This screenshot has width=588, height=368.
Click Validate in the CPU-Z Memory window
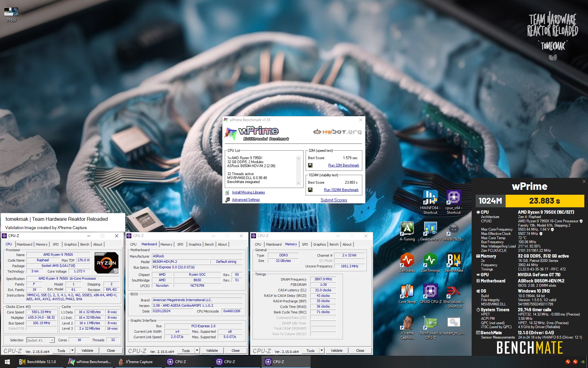(x=337, y=351)
